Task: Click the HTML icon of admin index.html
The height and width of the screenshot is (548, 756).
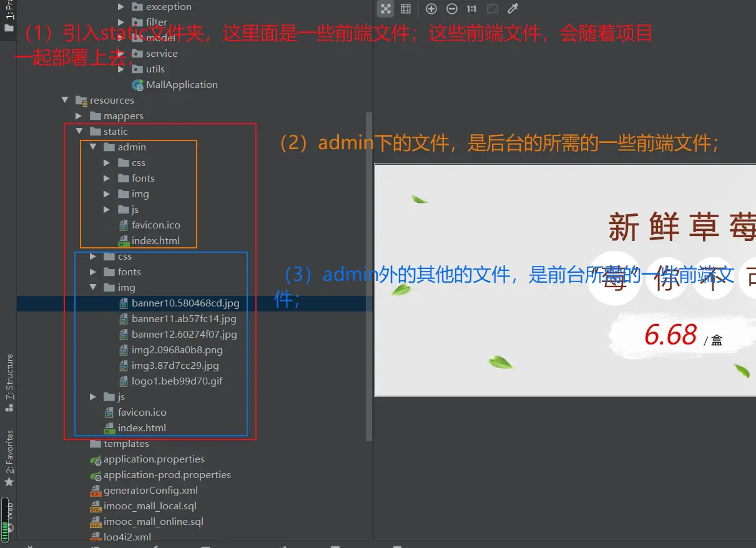Action: [124, 241]
